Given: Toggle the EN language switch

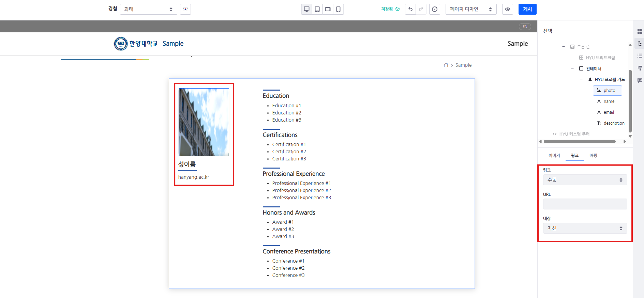Looking at the screenshot, I should coord(525,27).
